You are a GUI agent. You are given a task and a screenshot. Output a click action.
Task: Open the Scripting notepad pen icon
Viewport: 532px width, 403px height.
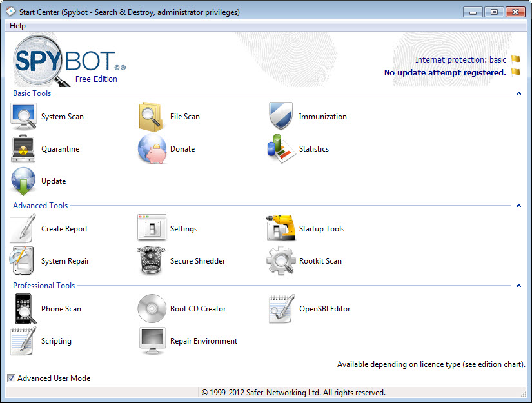click(x=23, y=341)
